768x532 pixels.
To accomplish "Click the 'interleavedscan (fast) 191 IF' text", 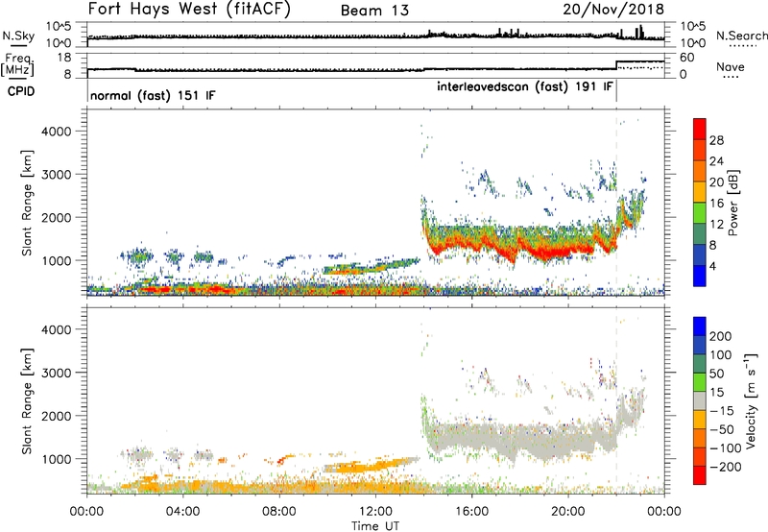I will coord(524,86).
